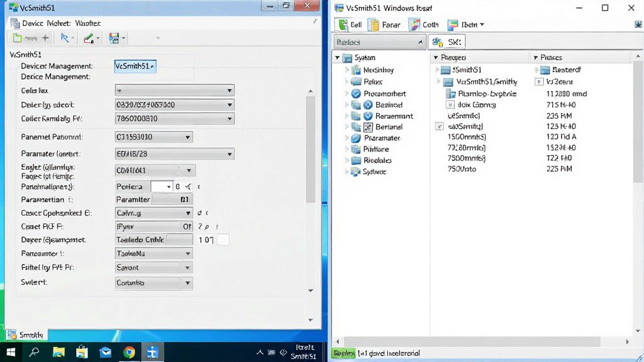Click the green pencil edit tool icon
The height and width of the screenshot is (362, 644).
coord(88,38)
